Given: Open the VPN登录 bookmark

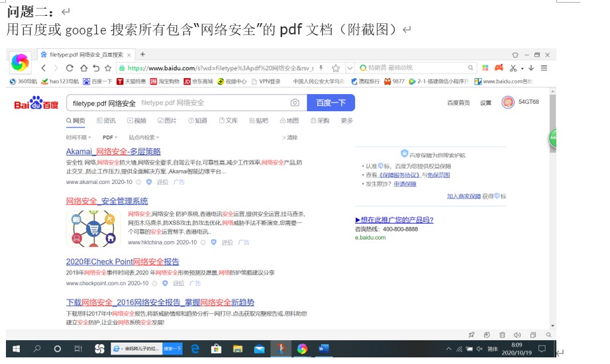Looking at the screenshot, I should (266, 81).
